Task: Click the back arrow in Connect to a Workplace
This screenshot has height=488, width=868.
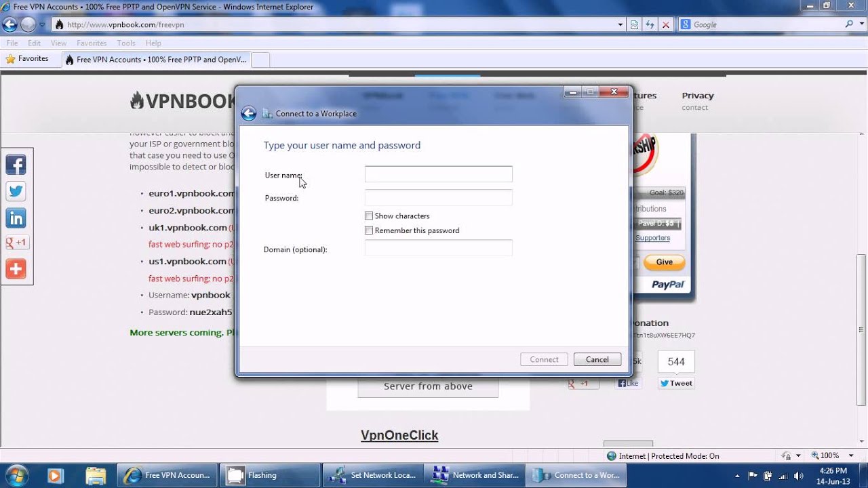Action: (x=249, y=113)
